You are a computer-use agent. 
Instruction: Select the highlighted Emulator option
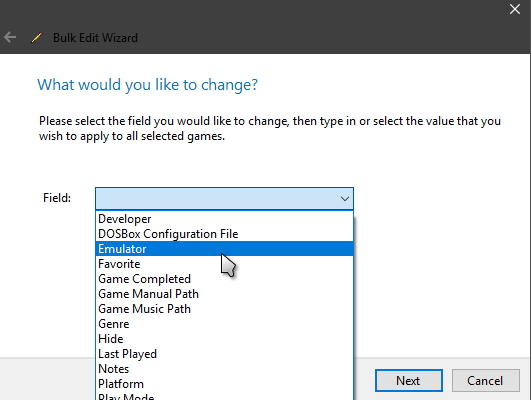pyautogui.click(x=224, y=249)
